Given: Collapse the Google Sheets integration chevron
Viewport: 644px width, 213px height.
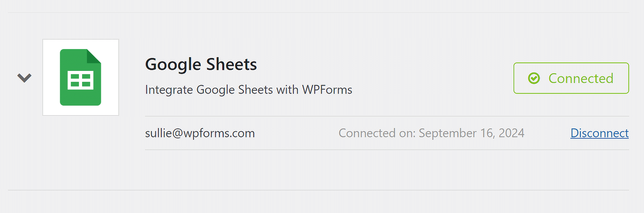Looking at the screenshot, I should click(24, 78).
